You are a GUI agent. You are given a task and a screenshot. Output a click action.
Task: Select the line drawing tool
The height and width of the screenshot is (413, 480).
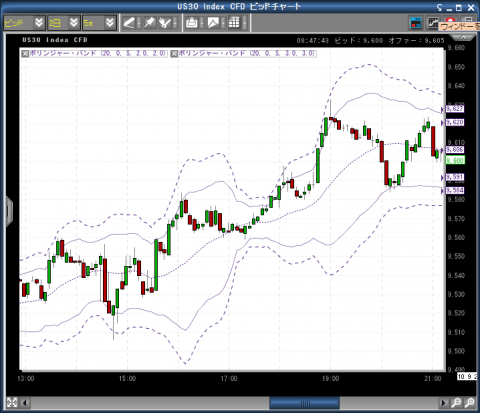point(129,23)
